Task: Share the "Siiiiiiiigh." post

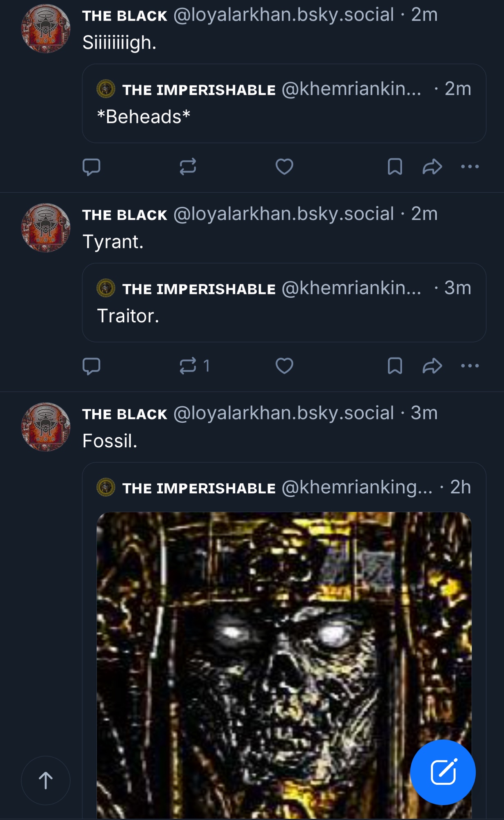Action: [x=432, y=167]
